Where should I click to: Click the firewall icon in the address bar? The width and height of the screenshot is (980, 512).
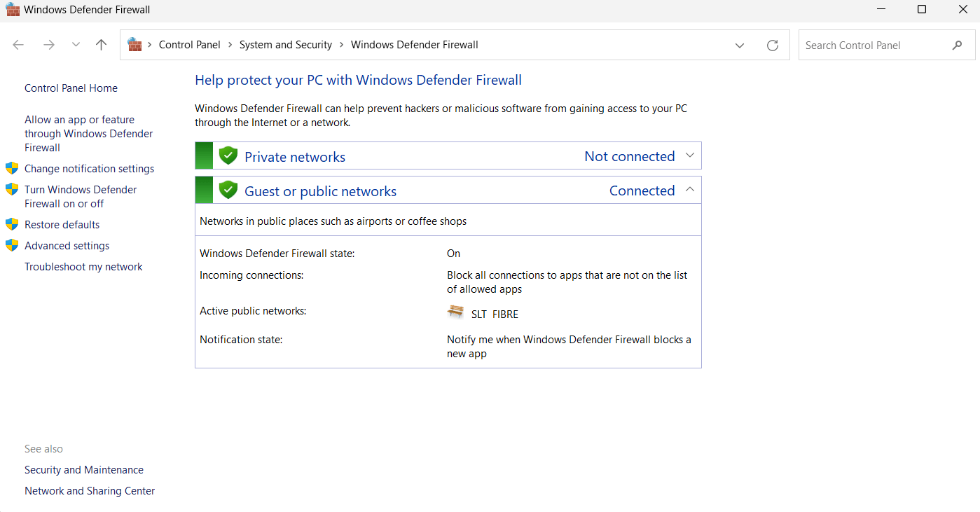[x=134, y=44]
